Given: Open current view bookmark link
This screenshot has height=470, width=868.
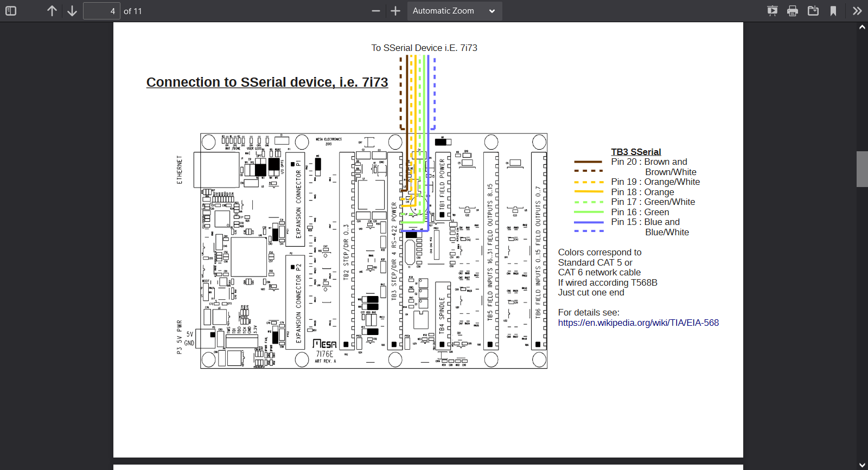Looking at the screenshot, I should point(833,11).
